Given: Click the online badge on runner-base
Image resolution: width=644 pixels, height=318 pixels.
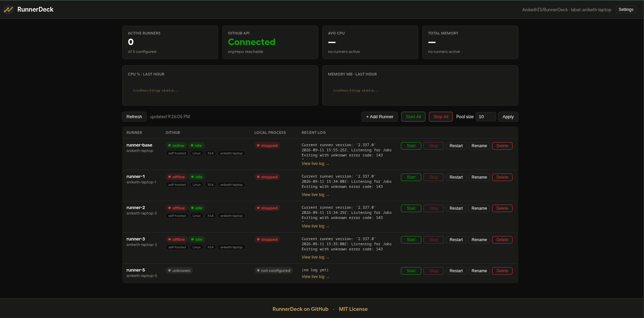Looking at the screenshot, I should 176,146.
